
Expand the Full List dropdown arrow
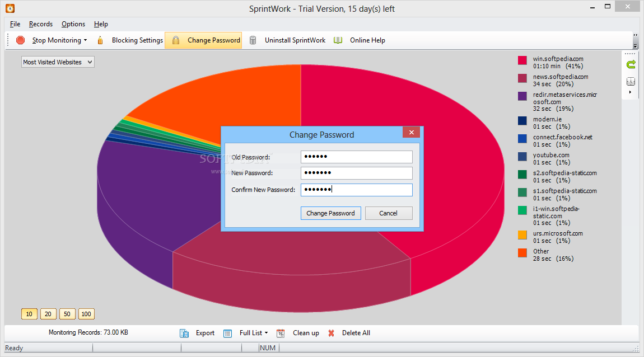point(266,333)
